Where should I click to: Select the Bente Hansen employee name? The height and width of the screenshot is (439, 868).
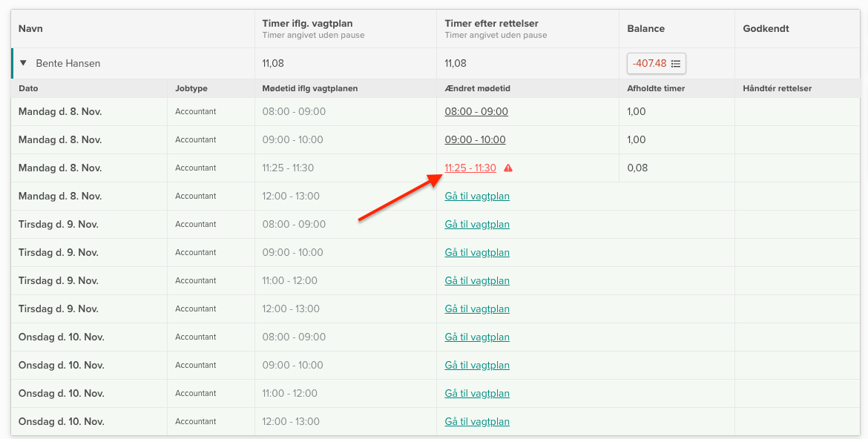[x=68, y=63]
